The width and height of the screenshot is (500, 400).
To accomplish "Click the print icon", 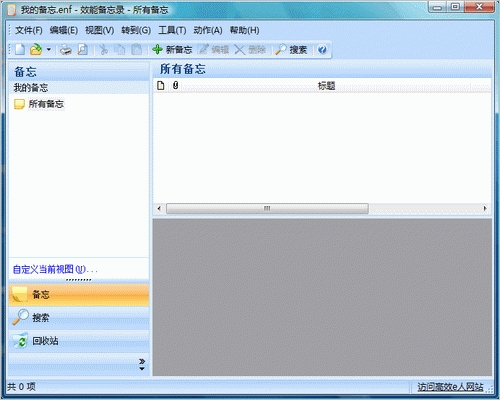I will [66, 50].
